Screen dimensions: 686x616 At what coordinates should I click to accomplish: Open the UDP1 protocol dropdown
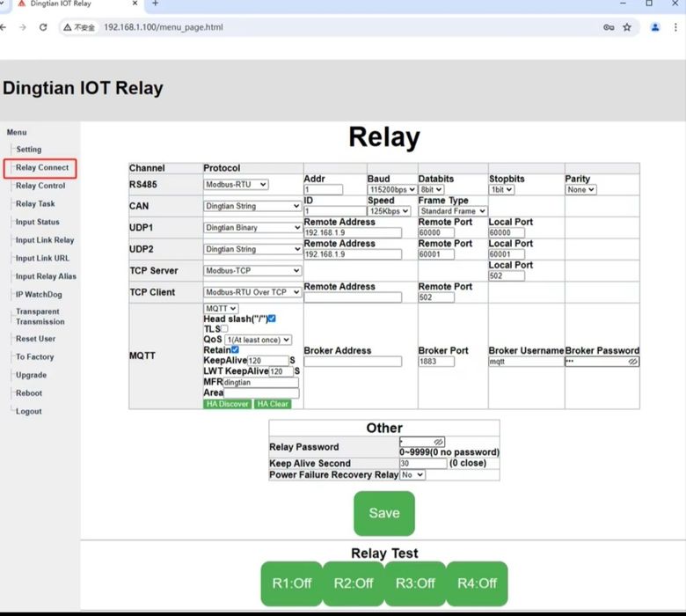[252, 228]
